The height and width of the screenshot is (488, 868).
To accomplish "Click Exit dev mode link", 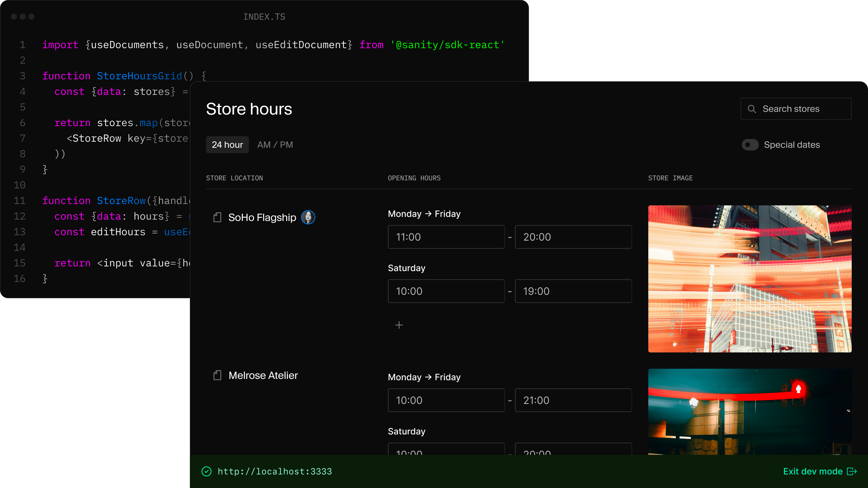I will pyautogui.click(x=812, y=471).
